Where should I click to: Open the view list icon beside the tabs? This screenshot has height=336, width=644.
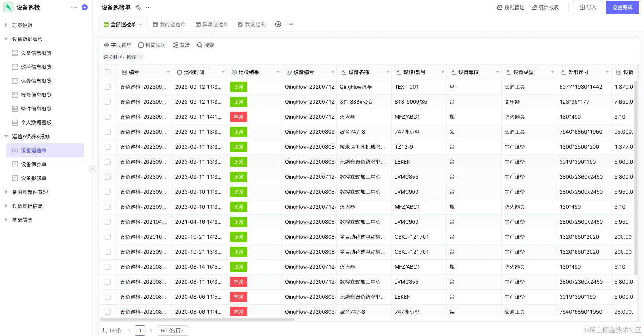[x=290, y=24]
